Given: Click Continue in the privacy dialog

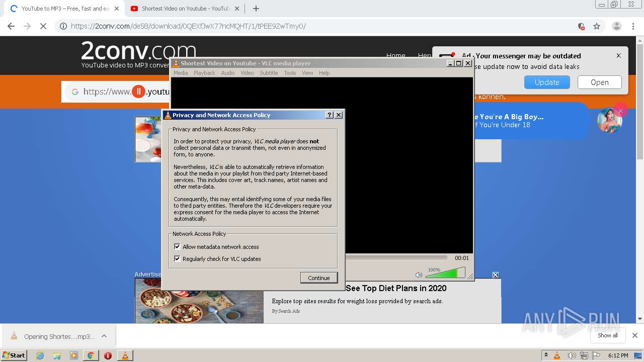Looking at the screenshot, I should pyautogui.click(x=319, y=278).
